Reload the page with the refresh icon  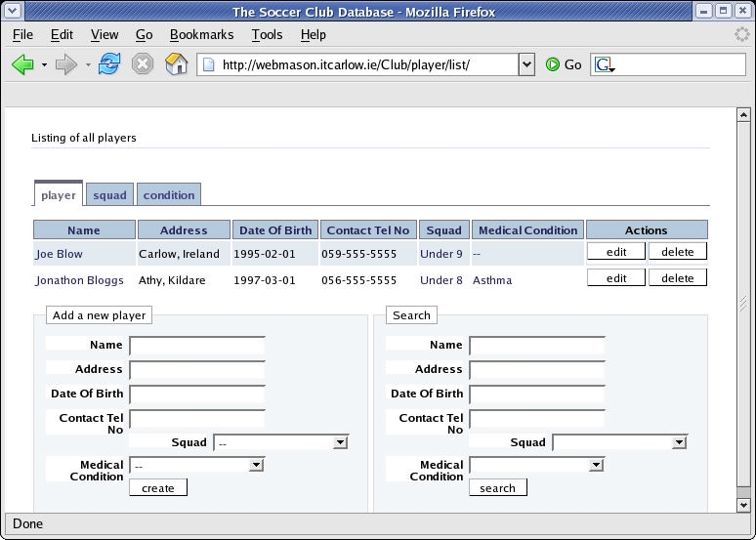pyautogui.click(x=109, y=64)
